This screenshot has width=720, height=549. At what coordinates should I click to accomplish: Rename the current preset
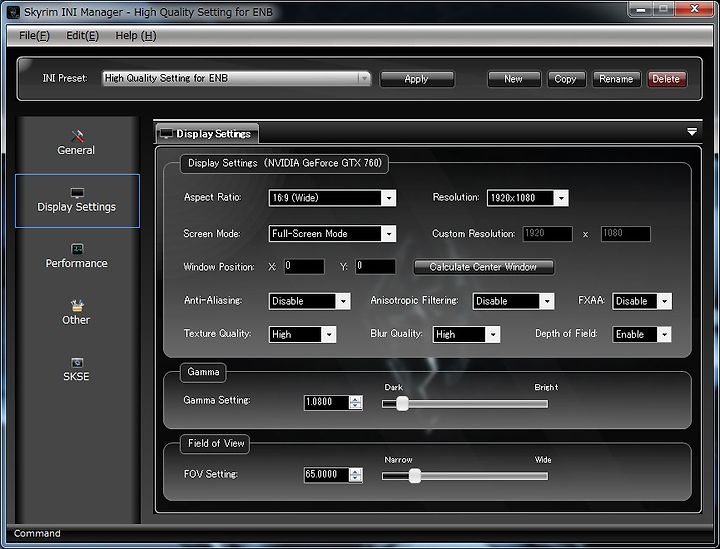[x=616, y=79]
